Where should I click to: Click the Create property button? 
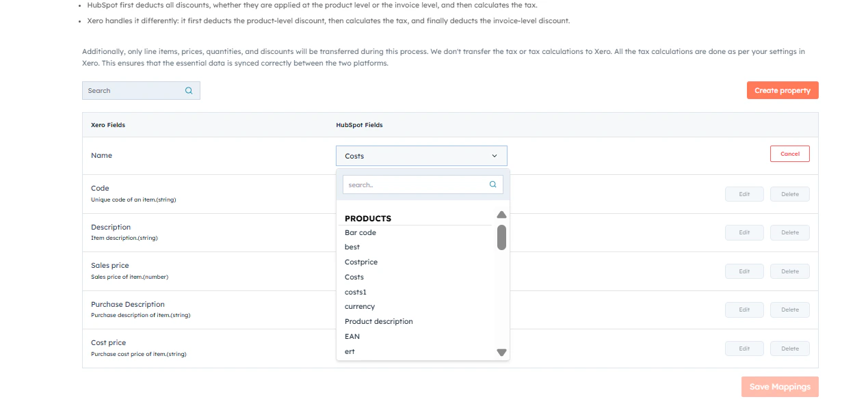click(782, 90)
